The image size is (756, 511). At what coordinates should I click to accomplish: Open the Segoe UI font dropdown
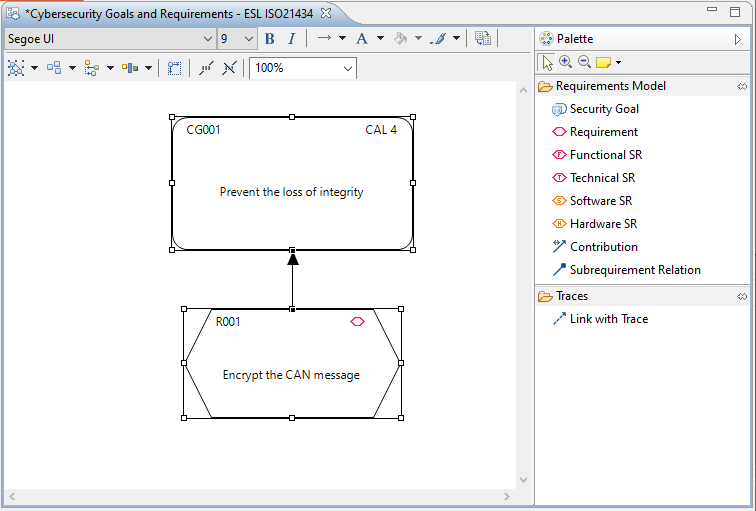(x=208, y=39)
